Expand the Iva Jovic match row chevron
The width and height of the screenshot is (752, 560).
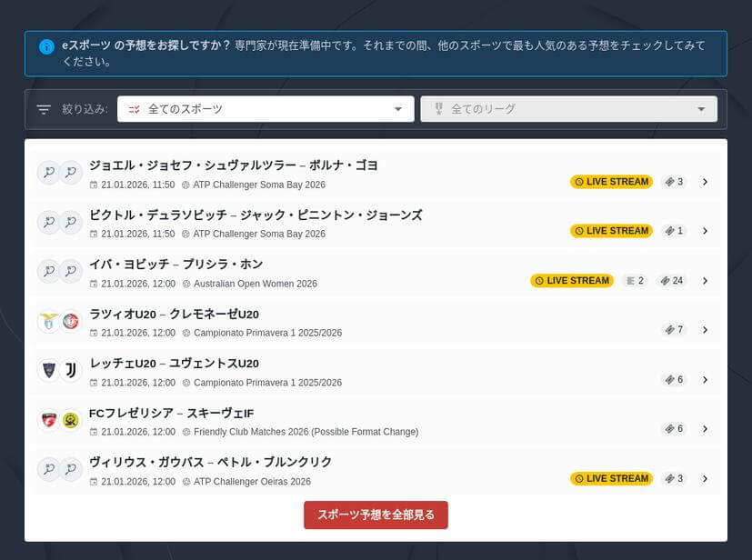tap(706, 280)
